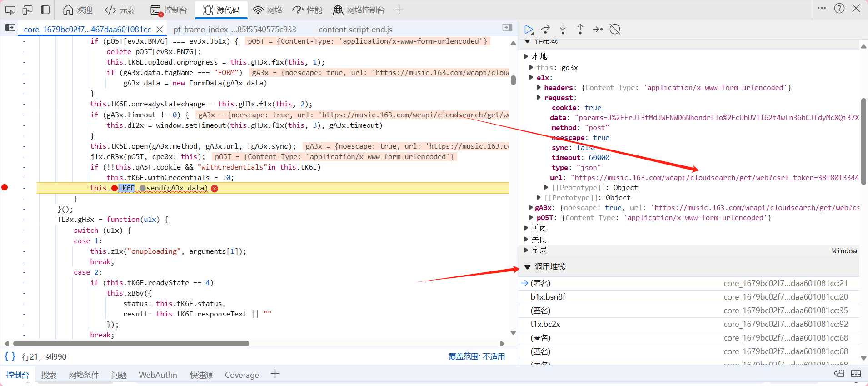Open the 网络控制台 tab
This screenshot has width=868, height=386.
pos(359,10)
